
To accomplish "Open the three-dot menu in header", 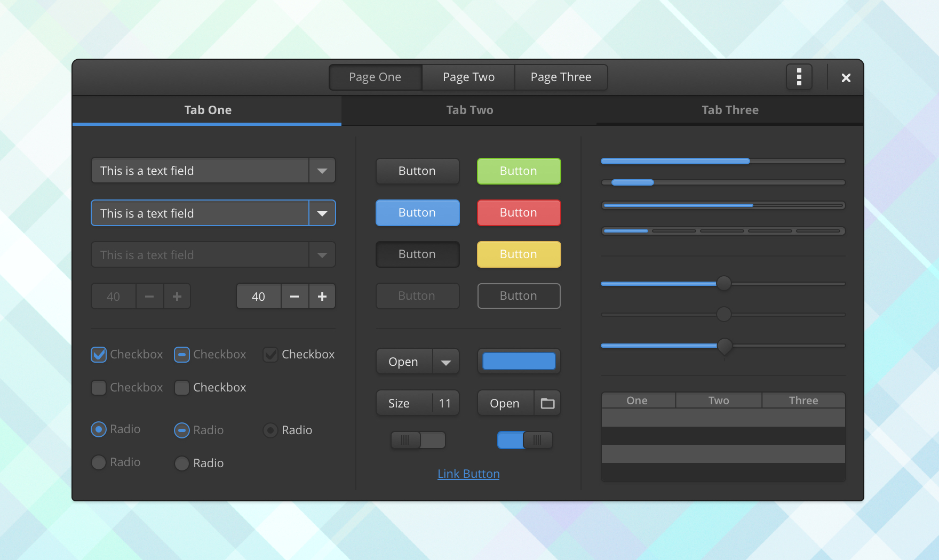I will pos(799,77).
